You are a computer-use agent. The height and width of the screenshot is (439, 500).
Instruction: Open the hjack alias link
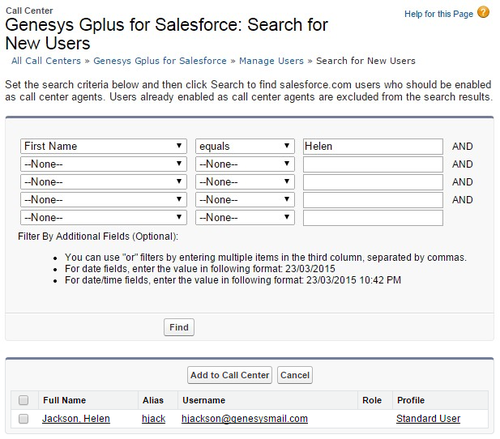(x=153, y=419)
